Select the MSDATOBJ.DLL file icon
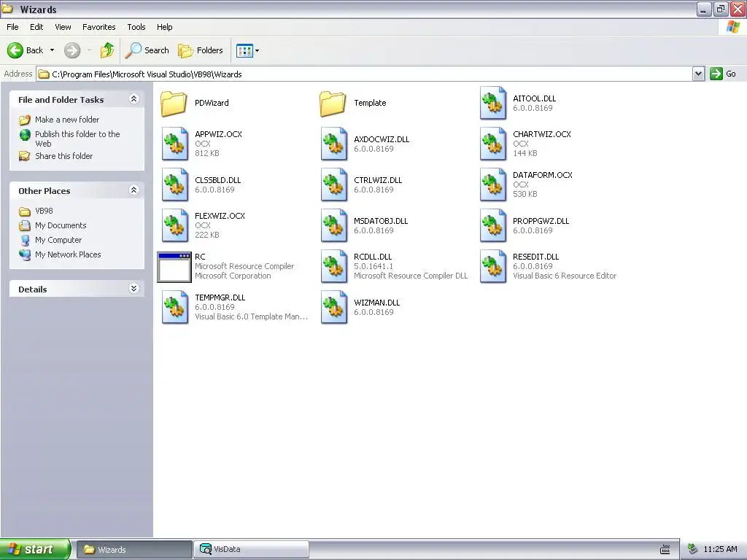Screen dimensions: 747x560 (x=334, y=226)
